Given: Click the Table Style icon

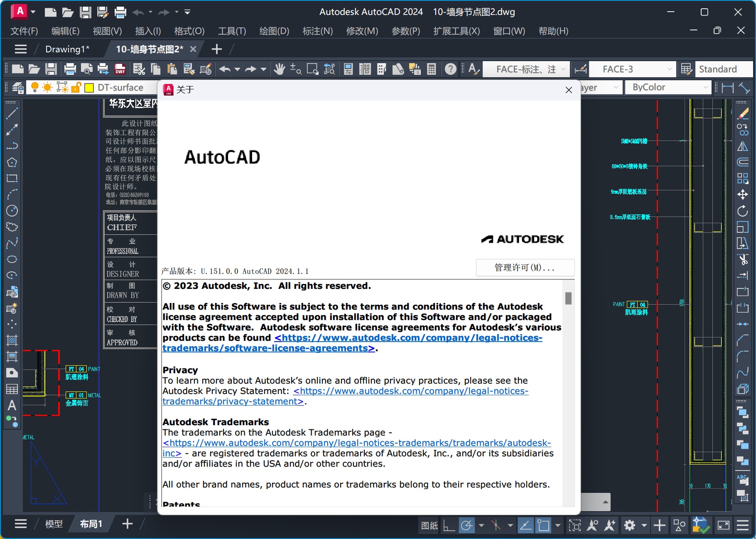Looking at the screenshot, I should pos(686,69).
